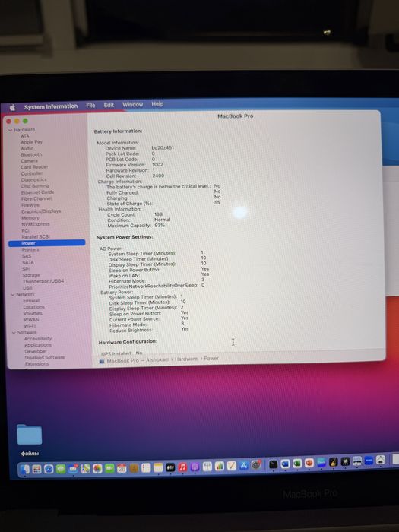Select Bluetooth in the sidebar
This screenshot has width=399, height=532.
[x=32, y=155]
